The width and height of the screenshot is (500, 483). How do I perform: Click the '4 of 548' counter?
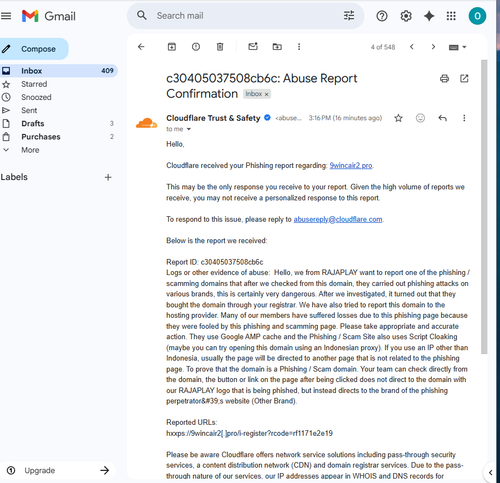(x=383, y=47)
